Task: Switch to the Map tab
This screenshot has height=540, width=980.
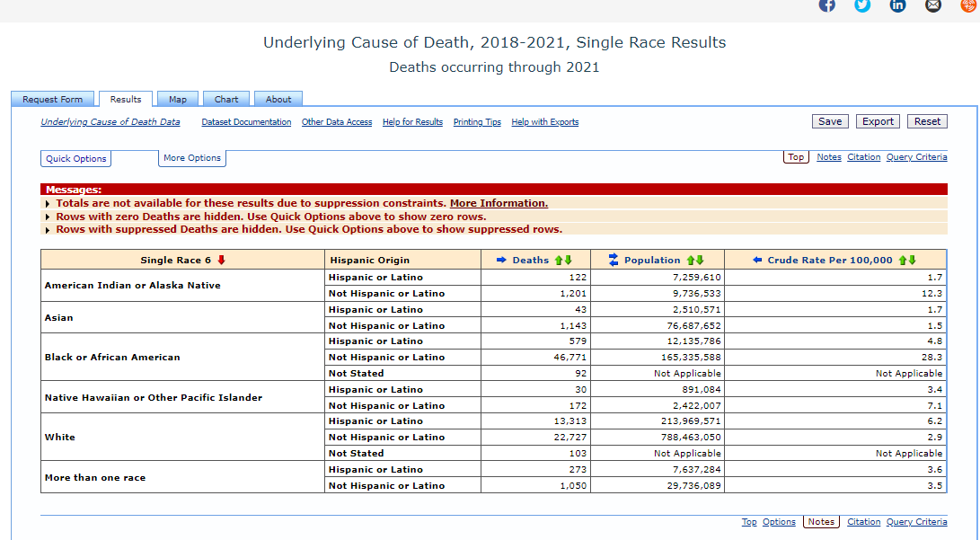Action: pos(178,99)
